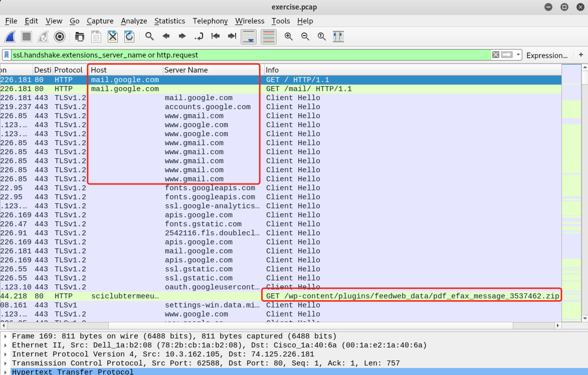
Task: Open the Edit menu
Action: pos(31,21)
